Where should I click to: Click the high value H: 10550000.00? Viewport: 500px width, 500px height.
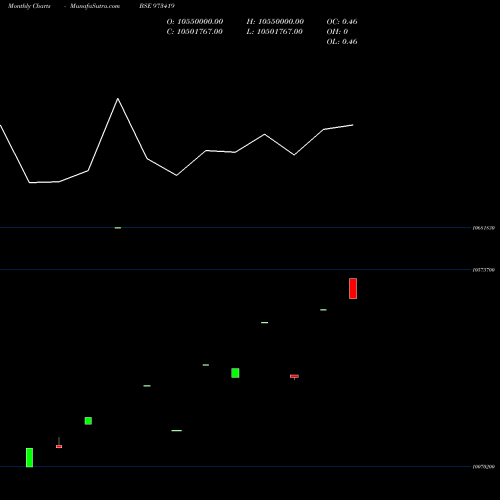click(x=275, y=22)
